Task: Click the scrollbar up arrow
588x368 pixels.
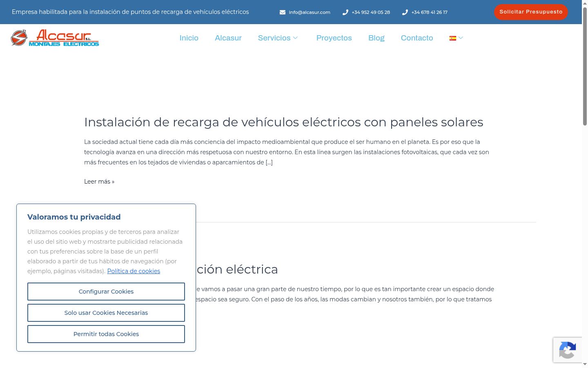Action: [585, 3]
